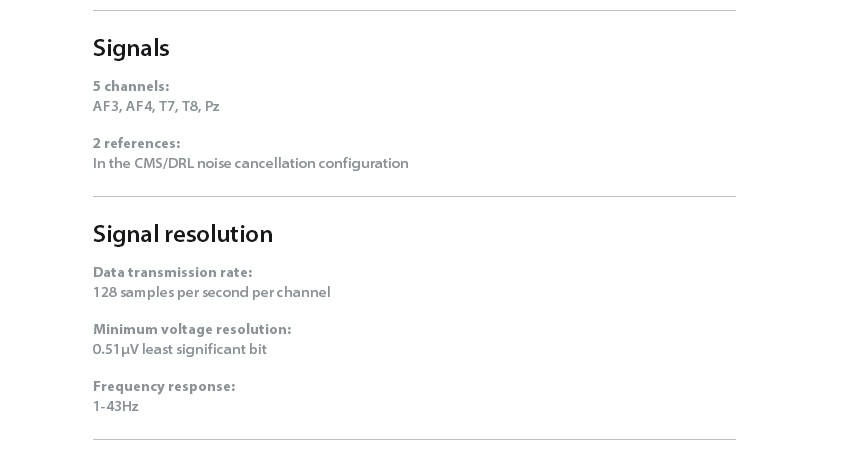Viewport: 849px width, 456px height.
Task: Select the 'Frequency response:' label
Action: pos(164,386)
